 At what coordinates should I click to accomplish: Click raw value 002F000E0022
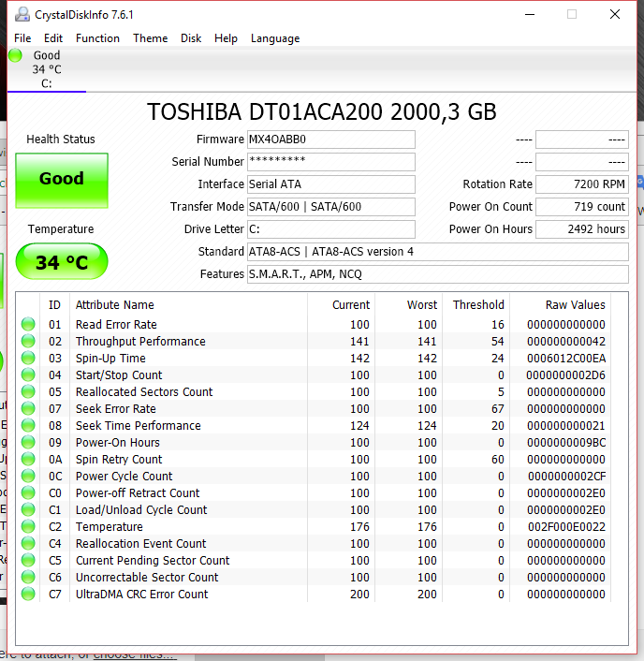tap(566, 527)
